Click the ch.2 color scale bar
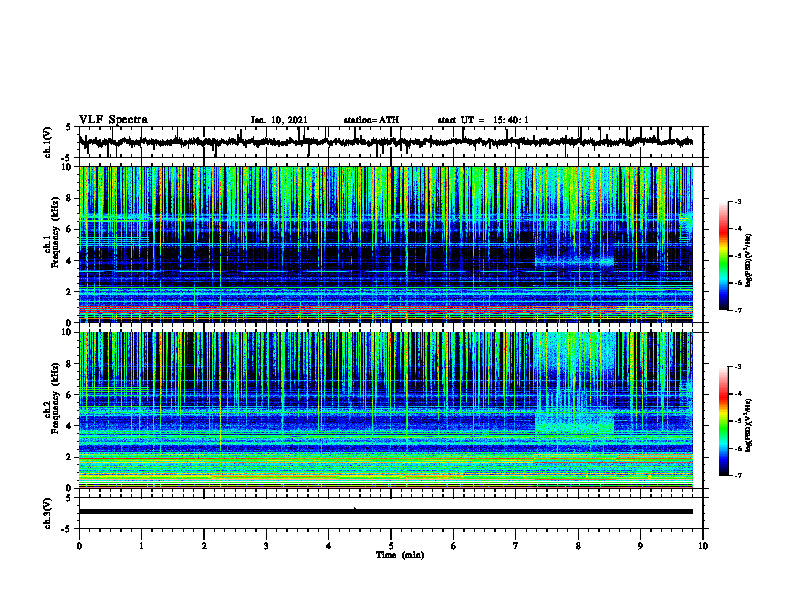792x612 pixels. pos(723,421)
